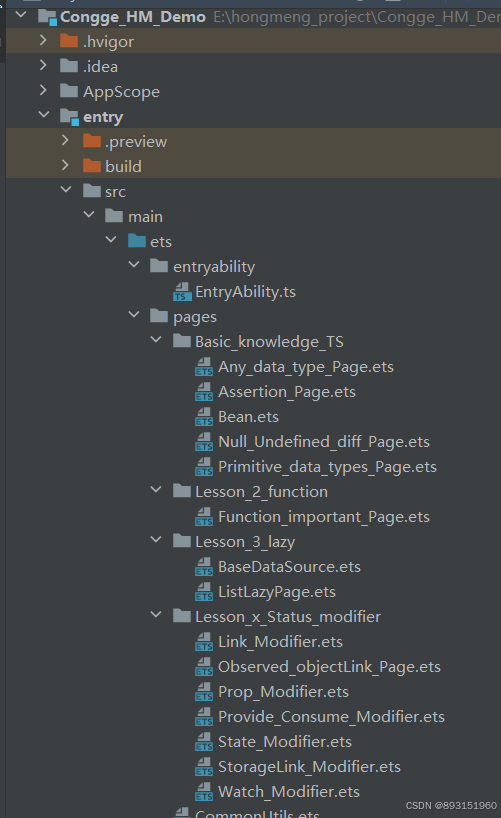Viewport: 501px width, 818px height.
Task: Select BaseDataSource.ets file name
Action: point(290,567)
